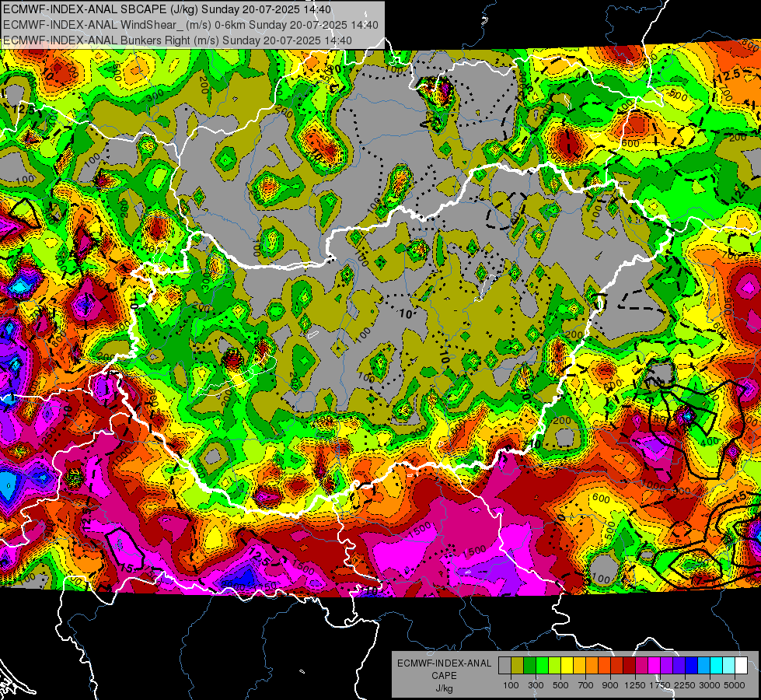Click the 300 value under the legend
The image size is (761, 700).
click(x=536, y=685)
